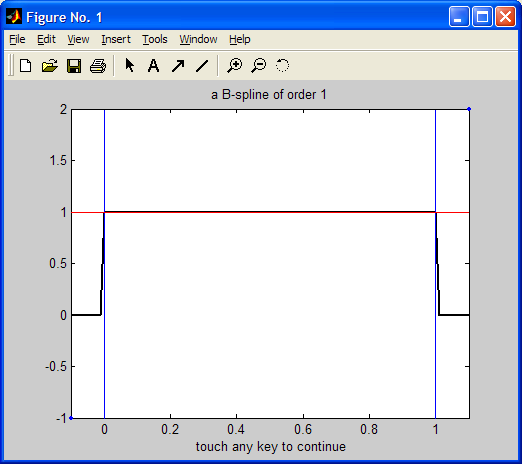This screenshot has height=464, width=522.
Task: Expand the Insert menu
Action: [116, 39]
